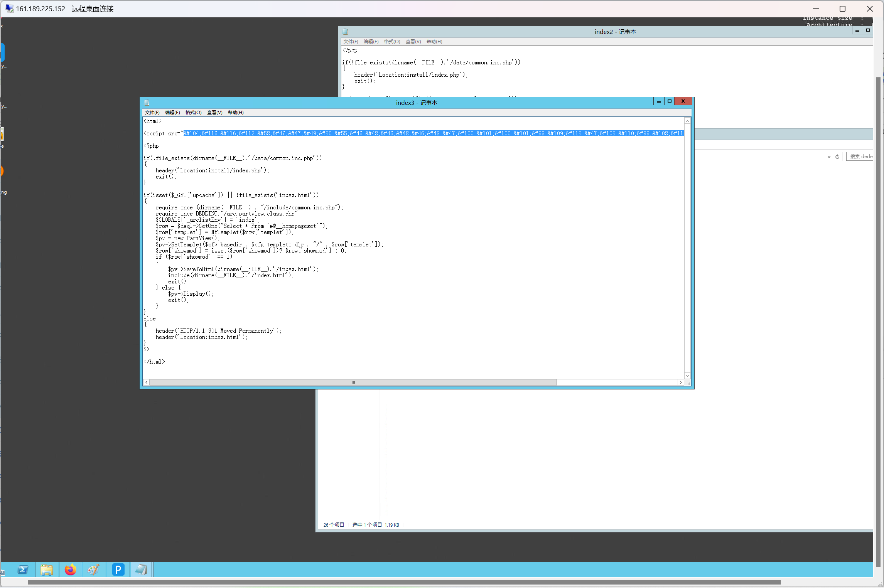Click the blue P app taskbar icon
884x588 pixels.
pyautogui.click(x=118, y=569)
